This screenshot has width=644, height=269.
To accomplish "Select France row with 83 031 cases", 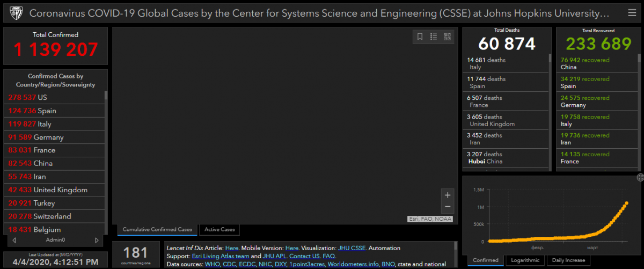I will point(55,150).
